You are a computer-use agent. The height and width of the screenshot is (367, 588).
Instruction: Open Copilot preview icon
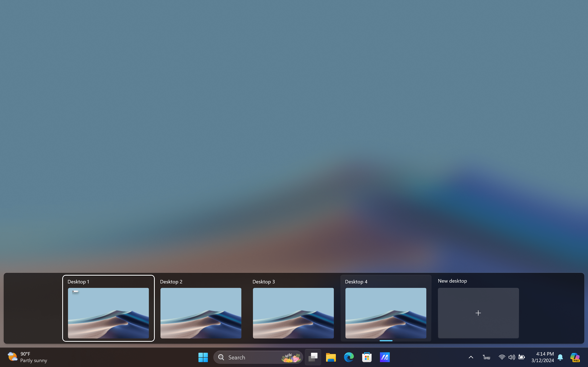pos(575,357)
